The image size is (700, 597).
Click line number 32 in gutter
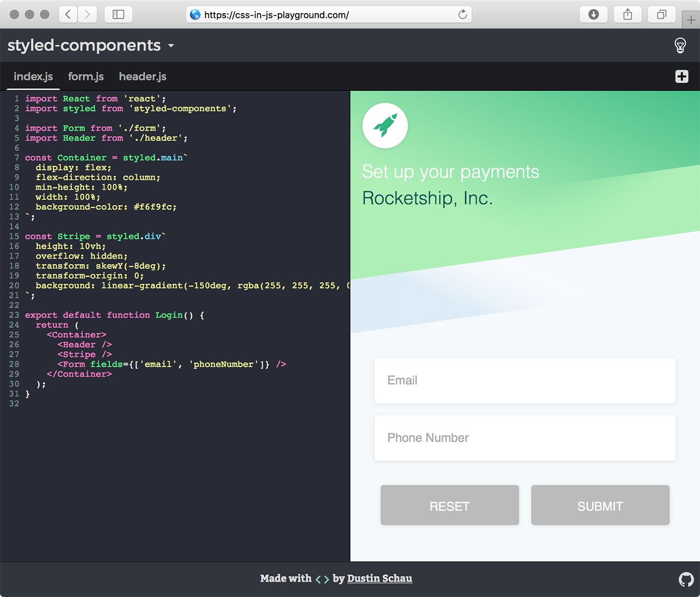click(x=14, y=404)
